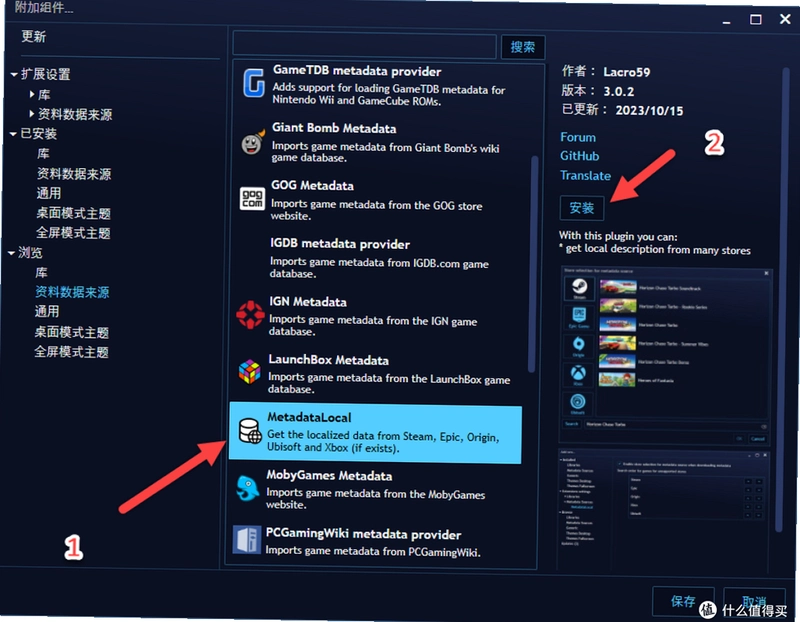Image resolution: width=800 pixels, height=622 pixels.
Task: Click the PCGamingWiki icon
Action: pos(246,539)
